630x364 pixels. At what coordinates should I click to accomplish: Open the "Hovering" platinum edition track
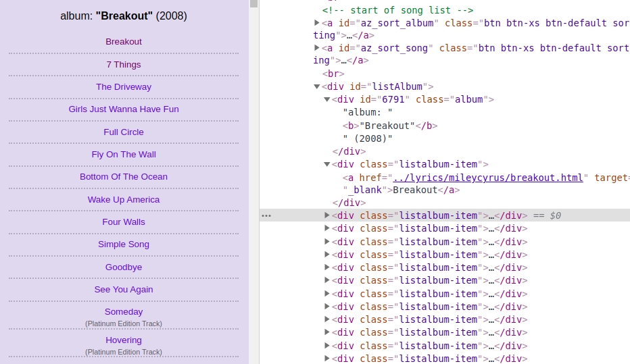pos(124,340)
